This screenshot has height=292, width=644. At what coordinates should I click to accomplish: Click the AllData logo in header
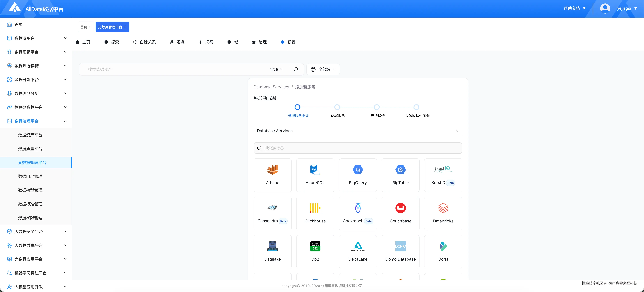pos(15,7)
